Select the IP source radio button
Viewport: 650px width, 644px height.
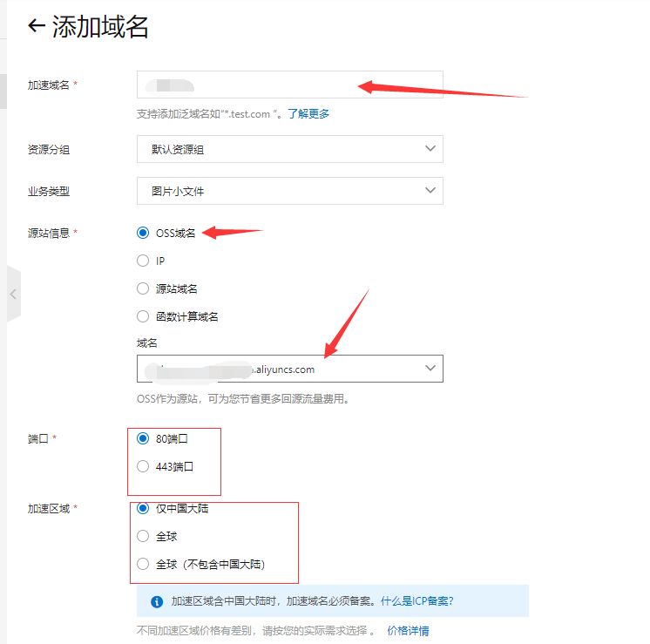tap(143, 261)
